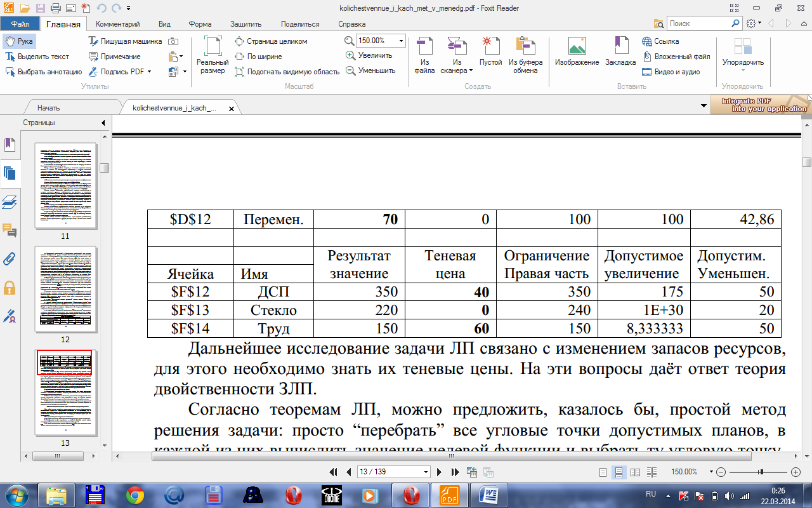The width and height of the screenshot is (812, 508).
Task: Set view to Реальный размер
Action: click(213, 55)
